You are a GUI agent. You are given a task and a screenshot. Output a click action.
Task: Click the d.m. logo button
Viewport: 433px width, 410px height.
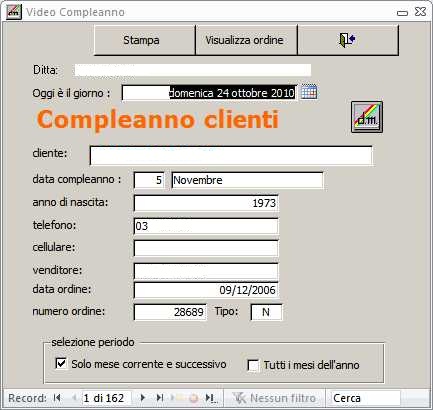point(367,117)
